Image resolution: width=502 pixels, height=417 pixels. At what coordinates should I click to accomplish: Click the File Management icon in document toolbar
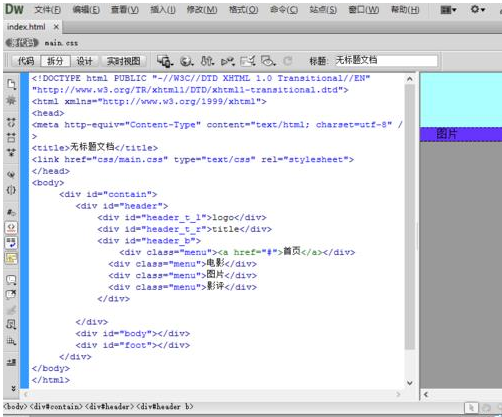click(x=207, y=61)
